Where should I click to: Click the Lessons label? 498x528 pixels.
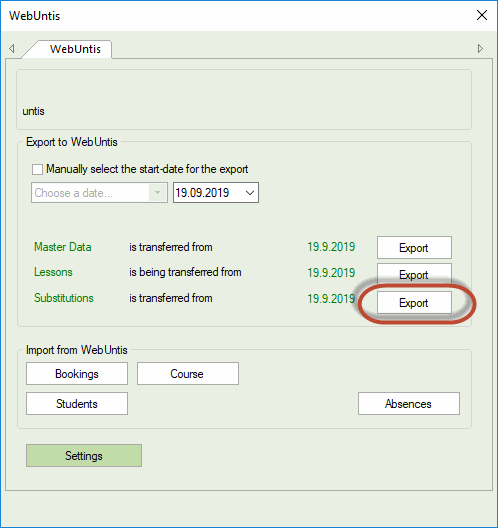coord(53,272)
